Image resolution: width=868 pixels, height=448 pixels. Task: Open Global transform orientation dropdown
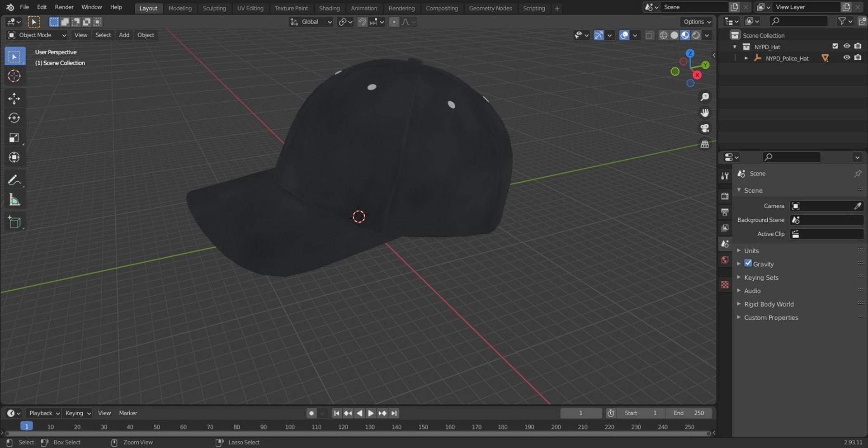tap(311, 22)
